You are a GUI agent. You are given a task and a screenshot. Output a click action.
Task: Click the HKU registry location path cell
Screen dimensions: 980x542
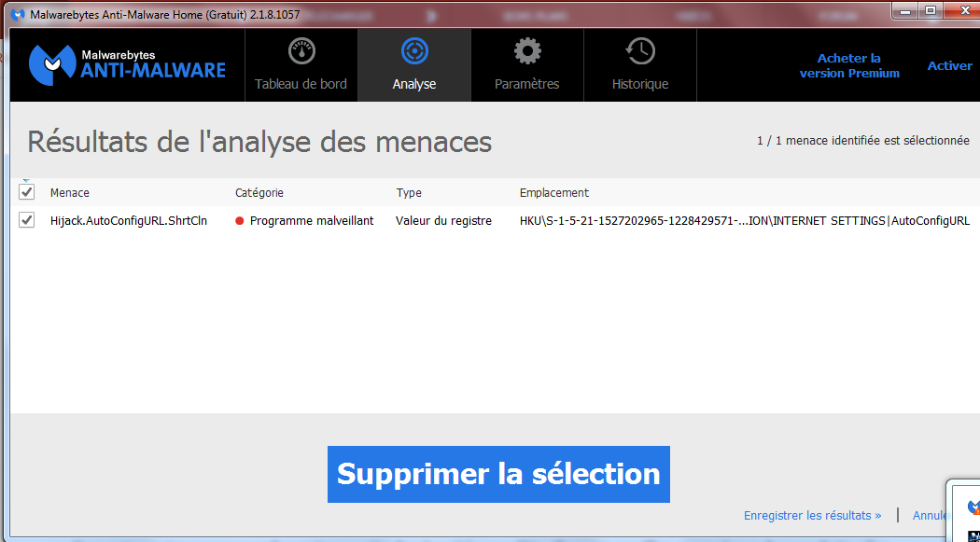[x=745, y=221]
